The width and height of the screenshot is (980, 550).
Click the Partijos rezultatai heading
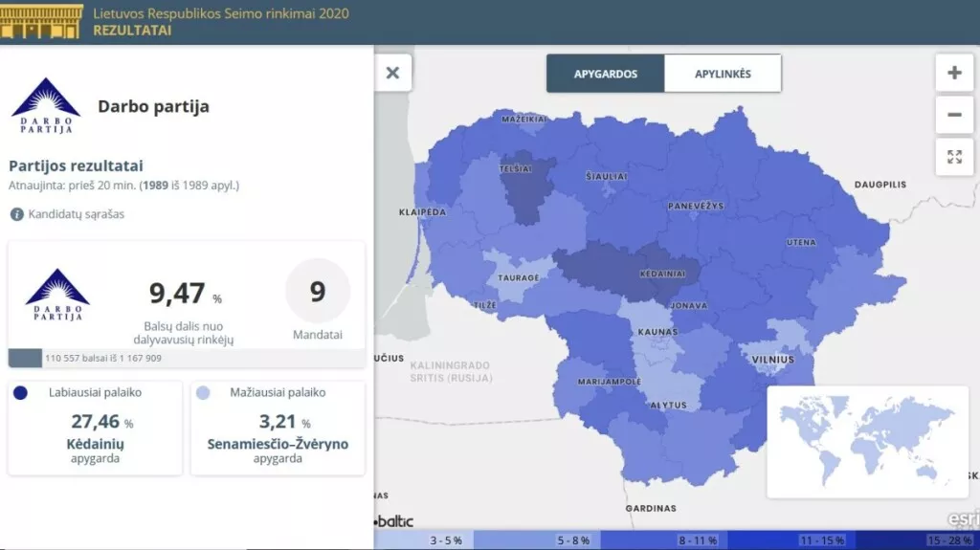76,165
